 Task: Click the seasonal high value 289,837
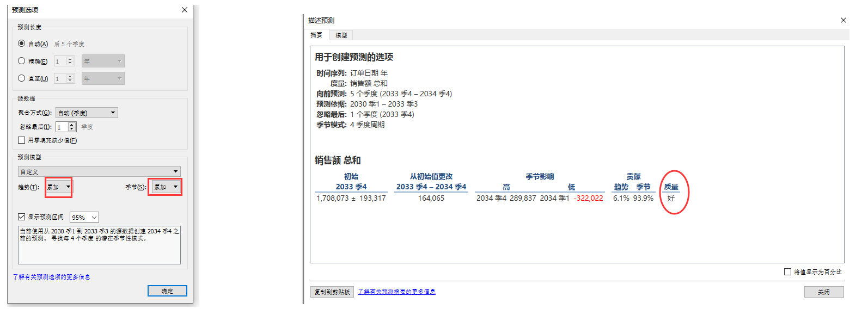(x=523, y=198)
